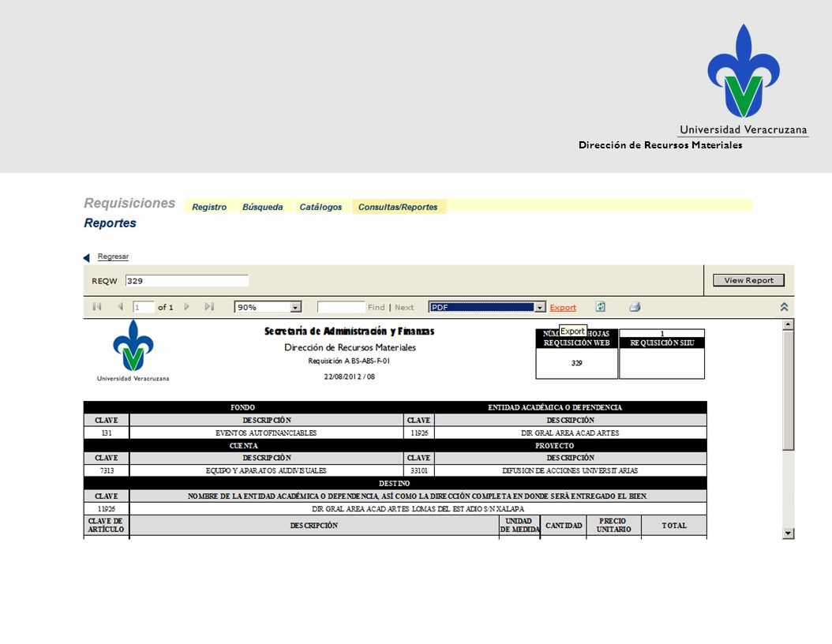Click the 'Reportes' heading text
The width and height of the screenshot is (832, 644).
pyautogui.click(x=110, y=223)
